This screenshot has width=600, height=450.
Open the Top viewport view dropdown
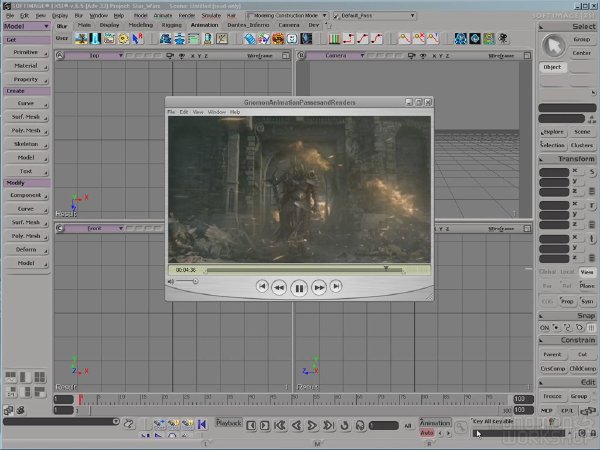(x=95, y=56)
